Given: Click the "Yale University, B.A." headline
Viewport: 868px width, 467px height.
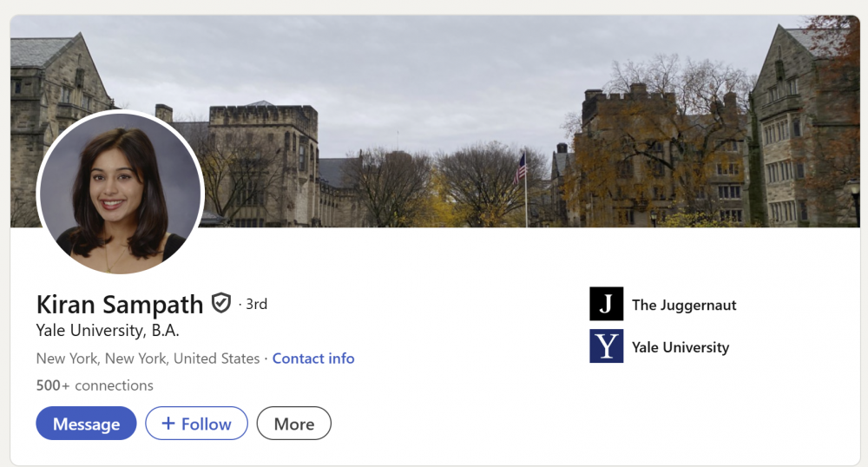Looking at the screenshot, I should point(108,331).
